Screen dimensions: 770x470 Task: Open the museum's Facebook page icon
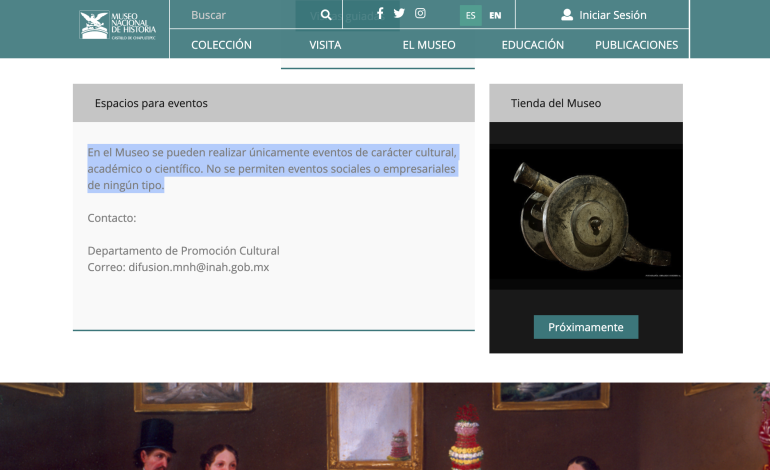pyautogui.click(x=380, y=13)
